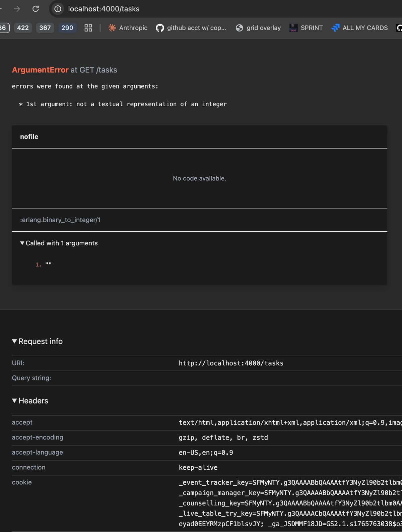Open the grid overlay bookmark

click(258, 28)
